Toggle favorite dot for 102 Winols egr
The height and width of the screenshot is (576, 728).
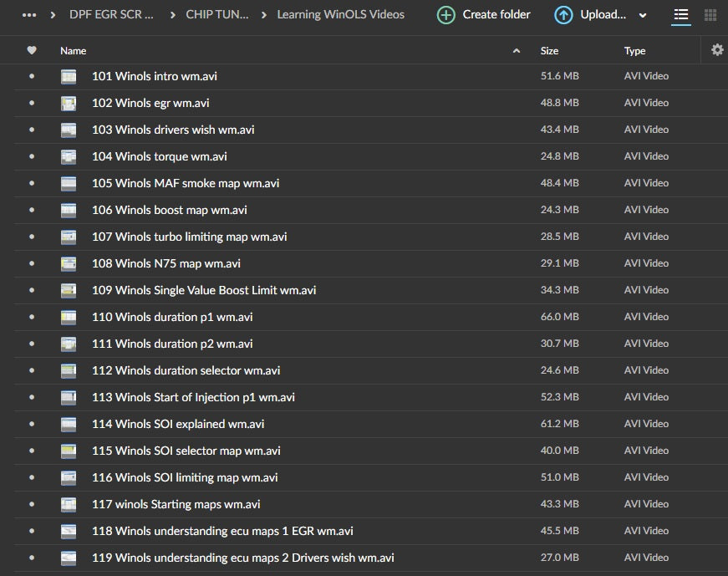point(32,103)
